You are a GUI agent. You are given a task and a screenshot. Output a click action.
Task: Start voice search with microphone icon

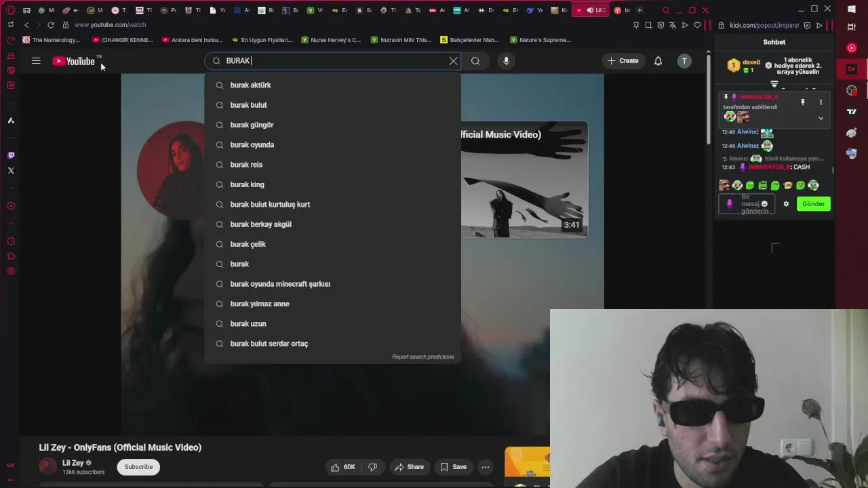pyautogui.click(x=506, y=61)
